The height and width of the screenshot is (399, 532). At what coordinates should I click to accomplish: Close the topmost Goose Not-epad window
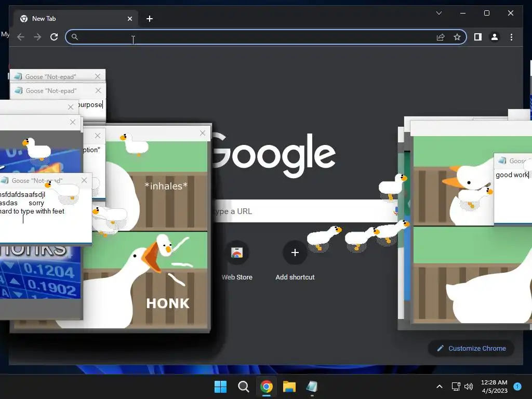click(x=98, y=76)
